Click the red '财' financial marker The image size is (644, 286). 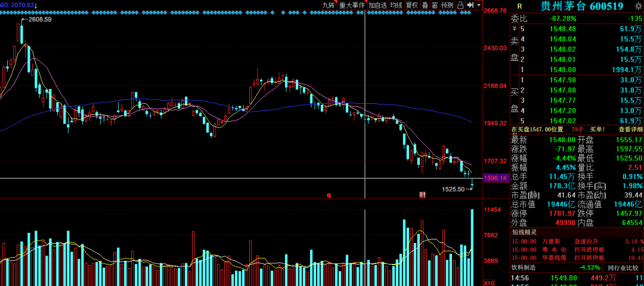pyautogui.click(x=422, y=195)
